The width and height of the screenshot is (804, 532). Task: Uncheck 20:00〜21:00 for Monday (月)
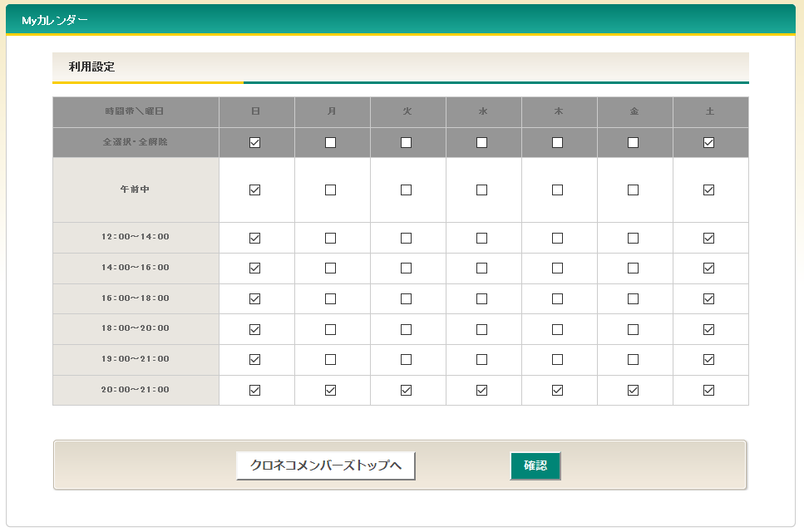click(331, 390)
